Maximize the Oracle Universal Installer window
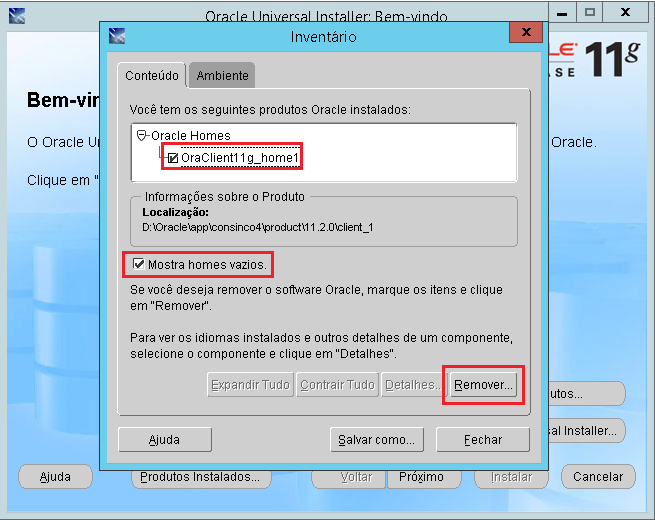The width and height of the screenshot is (655, 520). pyautogui.click(x=590, y=13)
